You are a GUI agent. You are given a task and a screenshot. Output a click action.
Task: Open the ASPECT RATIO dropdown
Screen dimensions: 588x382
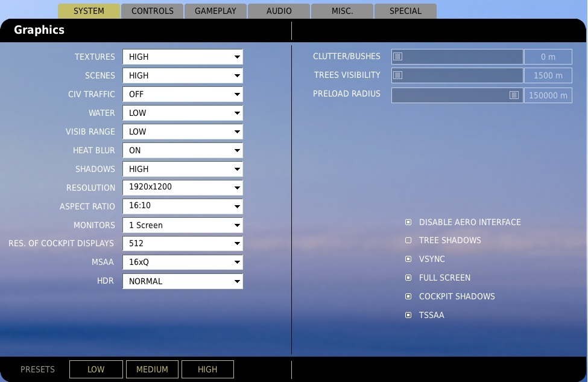[183, 206]
